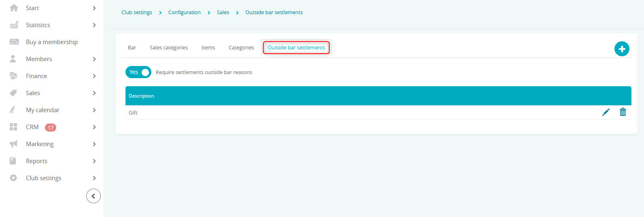Open Buy a membership menu item

pyautogui.click(x=52, y=42)
